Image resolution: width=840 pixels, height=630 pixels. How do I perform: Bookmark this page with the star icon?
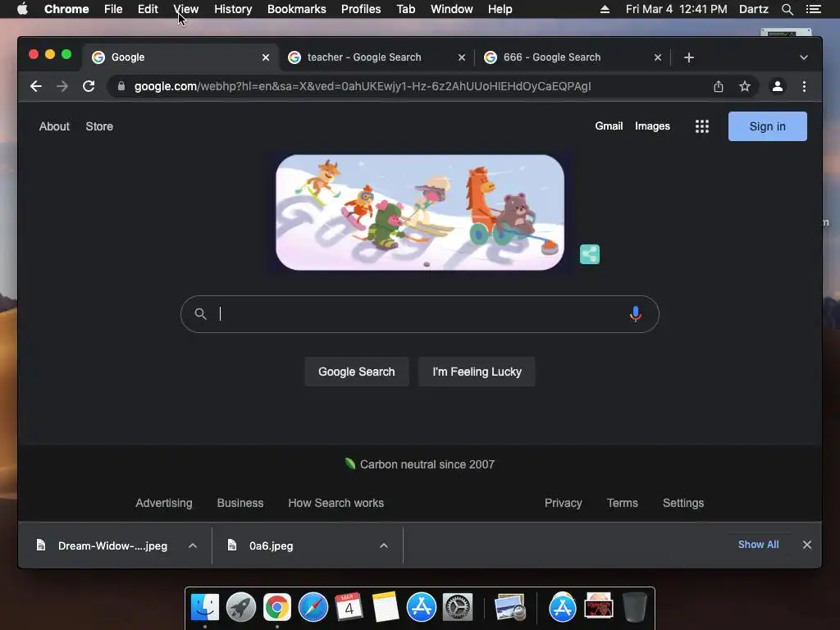(x=745, y=86)
